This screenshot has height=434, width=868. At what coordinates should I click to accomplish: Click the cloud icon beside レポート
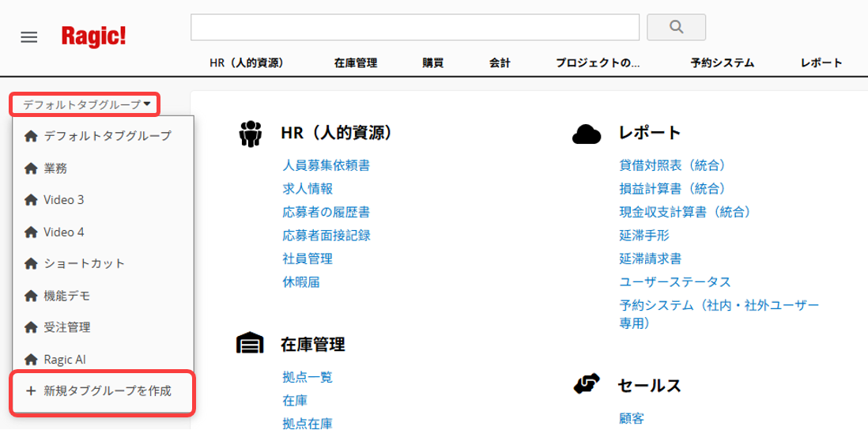(587, 134)
